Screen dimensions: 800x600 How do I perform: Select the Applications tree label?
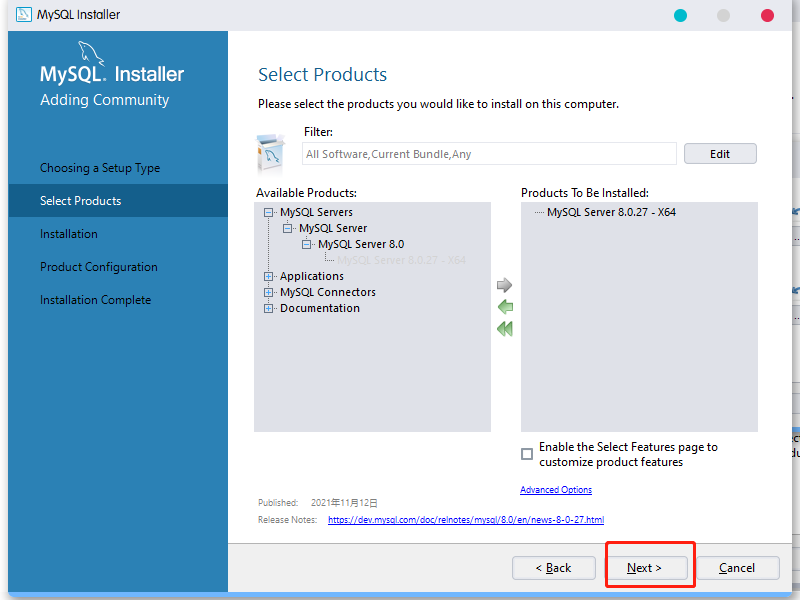312,277
